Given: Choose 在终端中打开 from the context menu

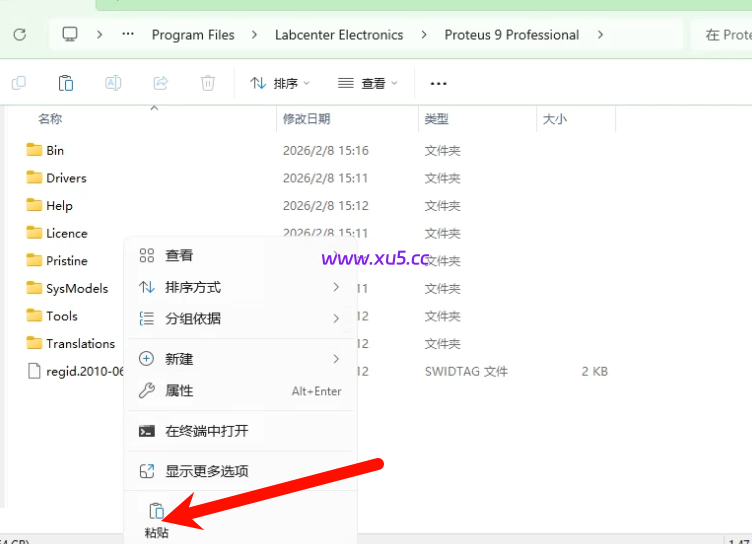Looking at the screenshot, I should (x=206, y=431).
